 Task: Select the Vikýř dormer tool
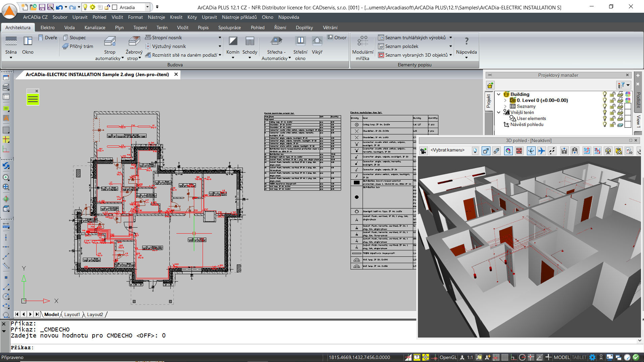click(317, 45)
